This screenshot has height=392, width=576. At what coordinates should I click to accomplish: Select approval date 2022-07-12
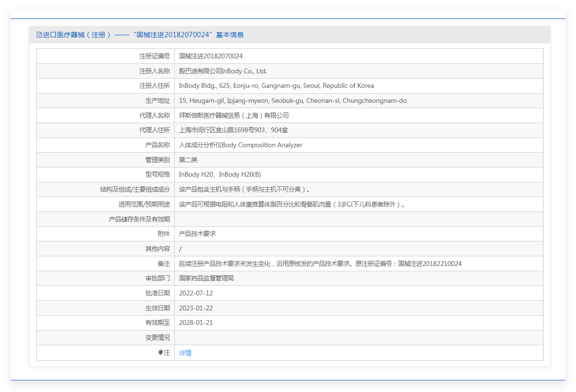(x=196, y=293)
